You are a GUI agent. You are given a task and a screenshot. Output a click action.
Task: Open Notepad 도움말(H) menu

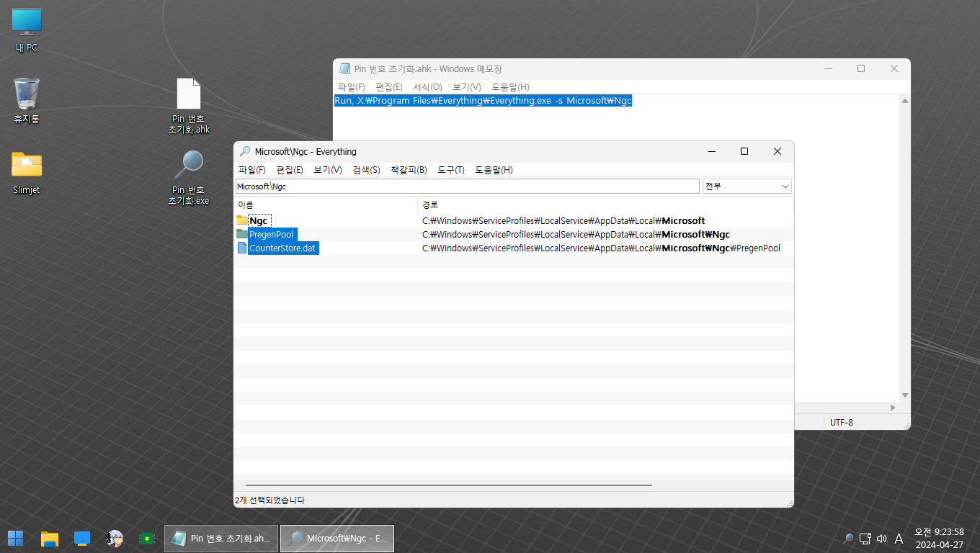pos(510,86)
